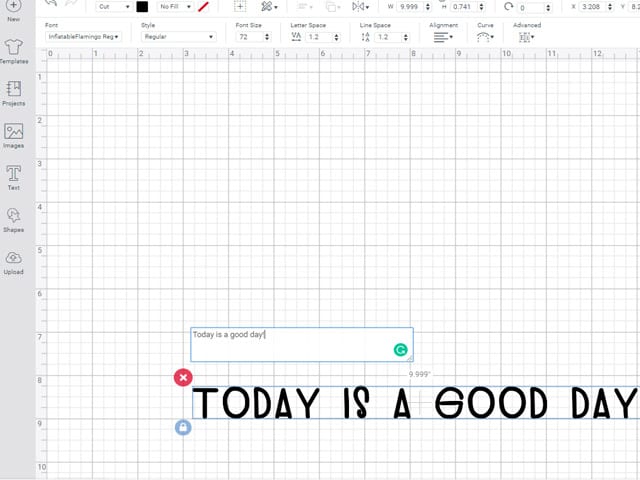640x480 pixels.
Task: Open the No Fill dropdown
Action: coord(175,7)
